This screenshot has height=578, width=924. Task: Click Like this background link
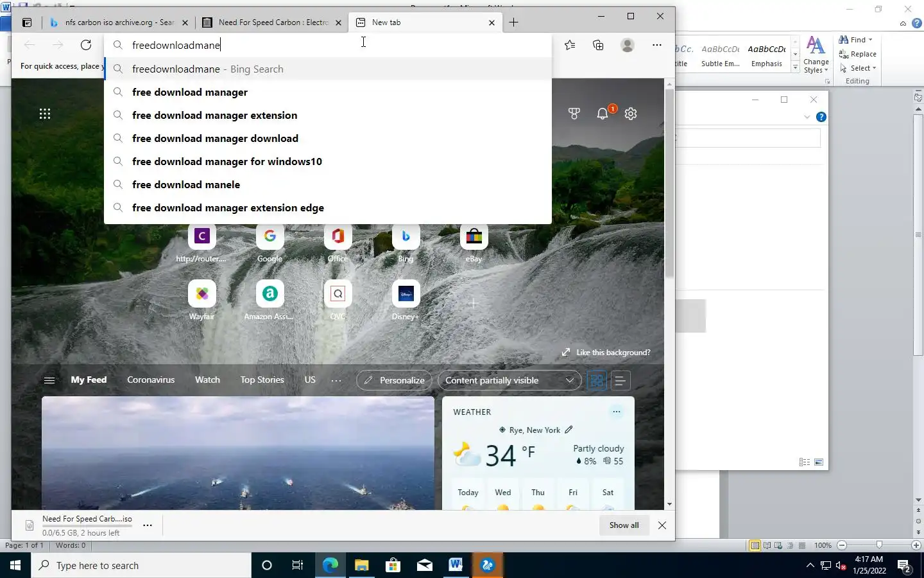[606, 353]
